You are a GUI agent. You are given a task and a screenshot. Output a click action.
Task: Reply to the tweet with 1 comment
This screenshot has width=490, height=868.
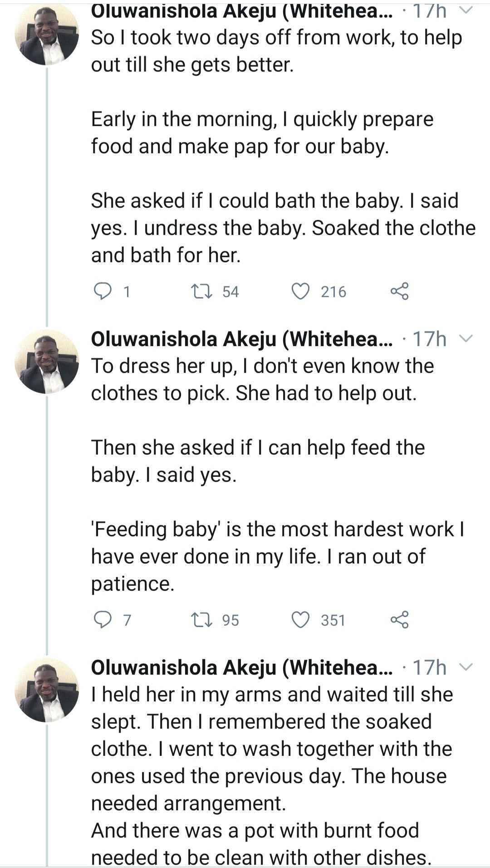pos(103,291)
